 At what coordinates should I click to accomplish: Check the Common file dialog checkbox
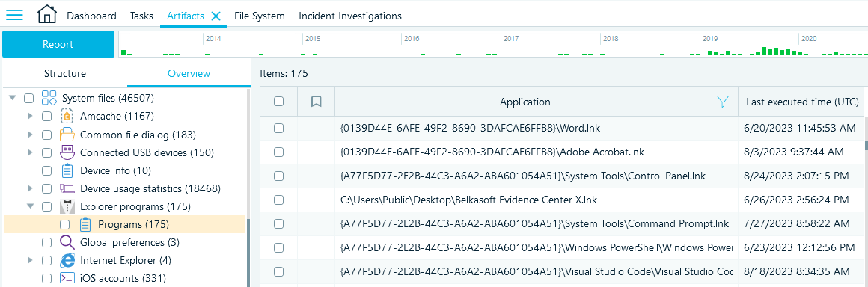(47, 135)
